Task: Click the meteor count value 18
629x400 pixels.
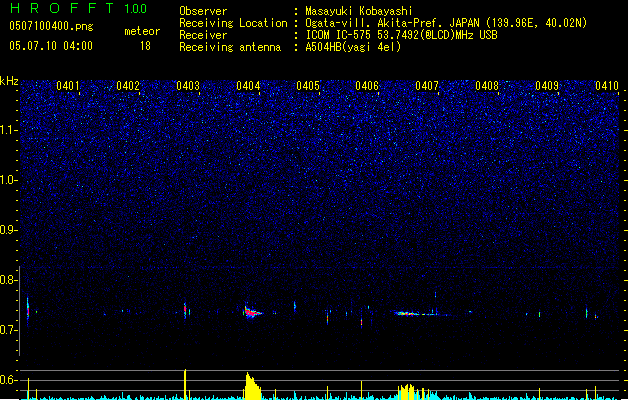Action: [x=145, y=46]
